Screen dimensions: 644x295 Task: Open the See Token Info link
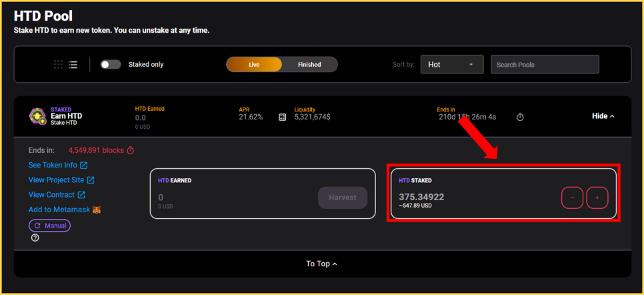click(x=58, y=165)
